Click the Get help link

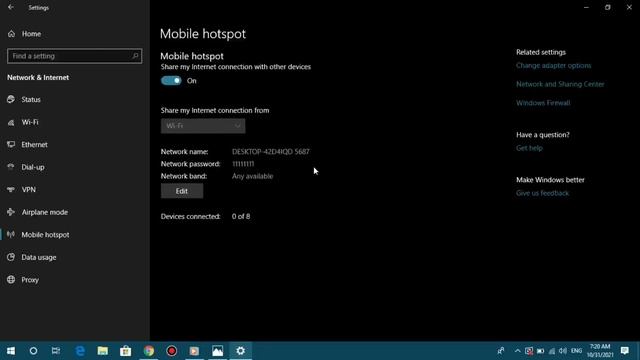(529, 148)
